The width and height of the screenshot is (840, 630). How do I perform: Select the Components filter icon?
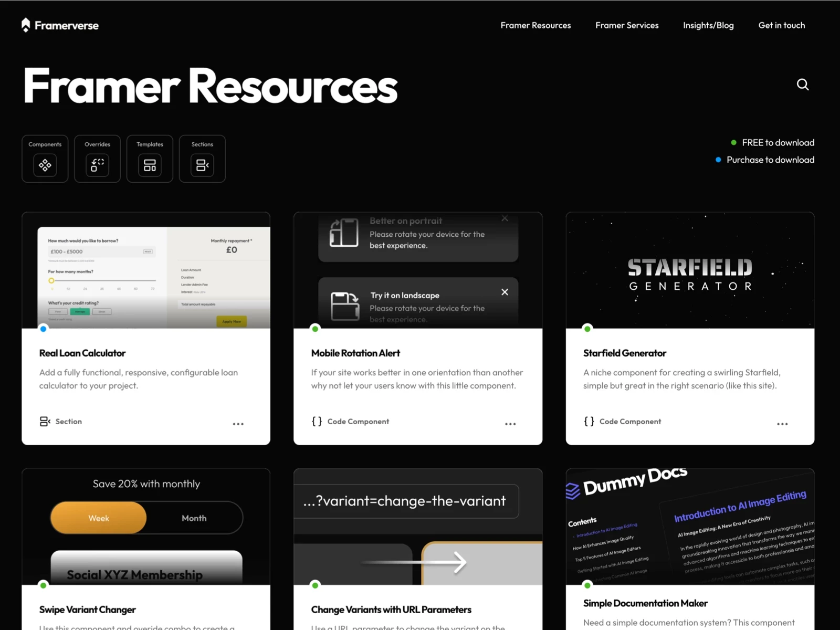45,165
